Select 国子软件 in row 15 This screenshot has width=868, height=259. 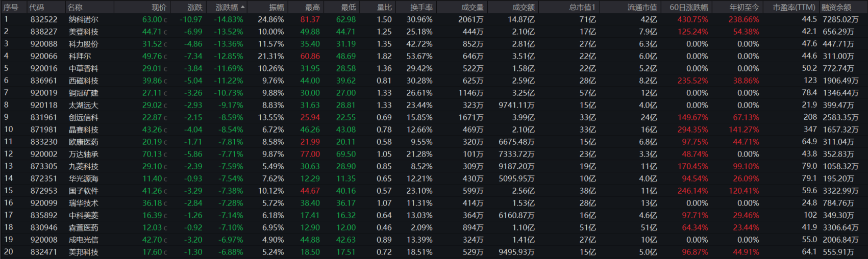click(84, 191)
